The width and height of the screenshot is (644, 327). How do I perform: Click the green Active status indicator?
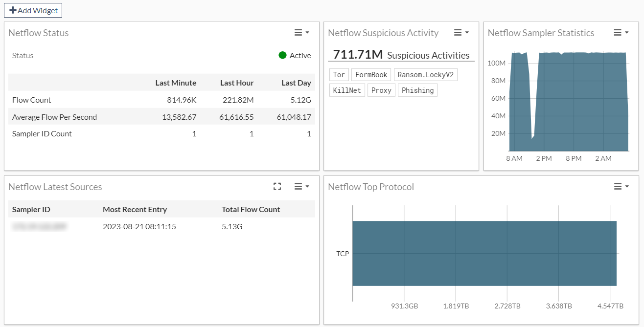click(282, 55)
